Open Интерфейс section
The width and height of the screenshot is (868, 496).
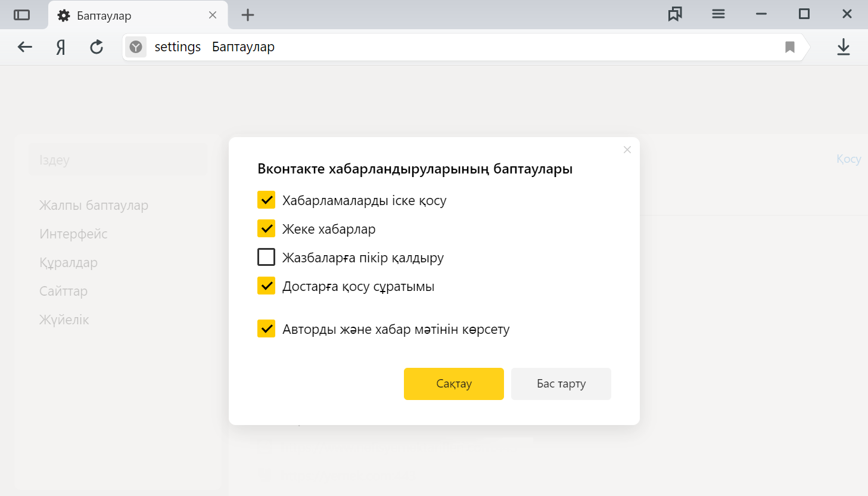click(73, 234)
